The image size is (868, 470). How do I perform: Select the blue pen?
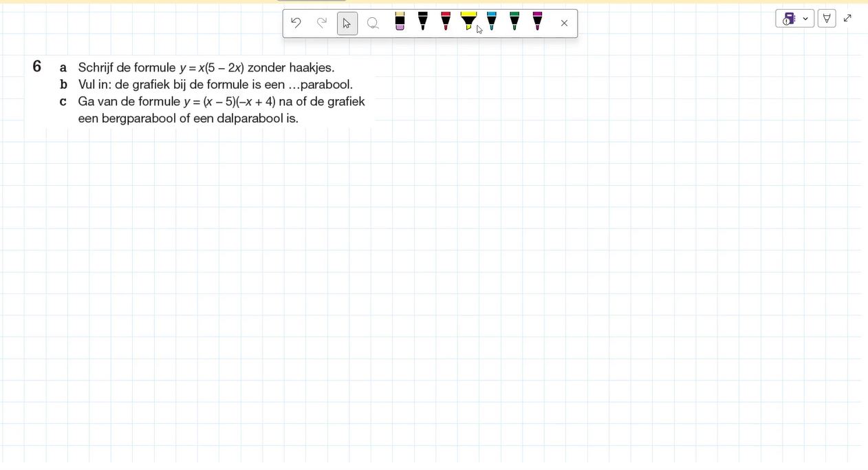click(492, 21)
